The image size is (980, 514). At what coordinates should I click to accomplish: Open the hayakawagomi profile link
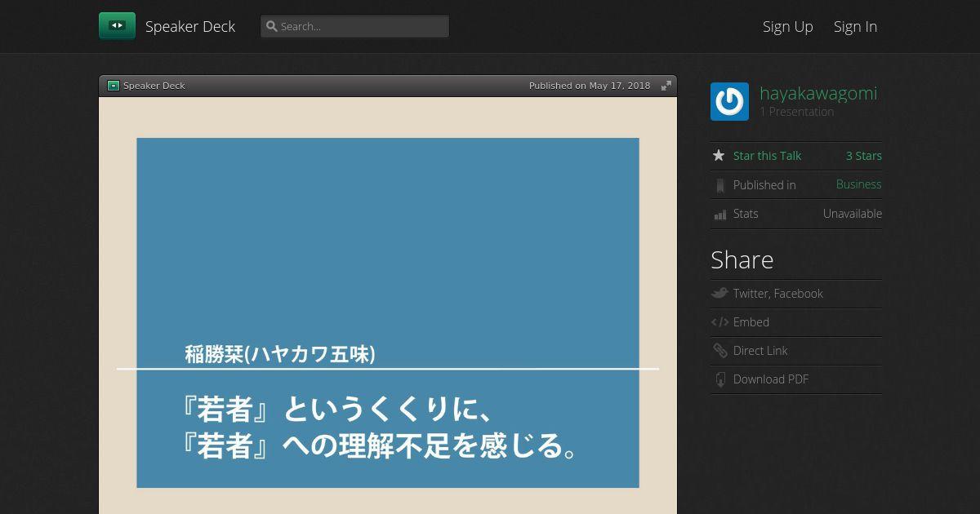point(818,93)
